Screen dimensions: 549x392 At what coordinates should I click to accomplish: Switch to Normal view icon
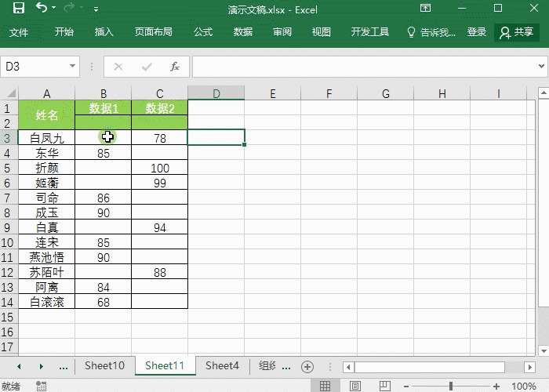pyautogui.click(x=325, y=386)
